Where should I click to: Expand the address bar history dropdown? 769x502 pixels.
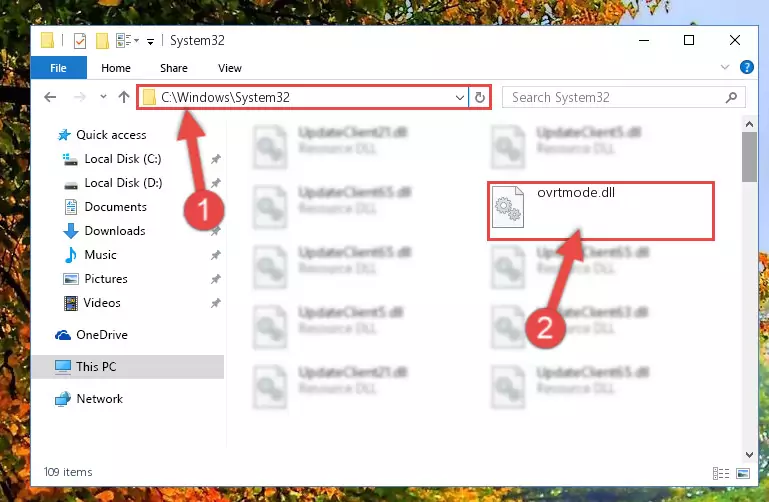pyautogui.click(x=460, y=98)
